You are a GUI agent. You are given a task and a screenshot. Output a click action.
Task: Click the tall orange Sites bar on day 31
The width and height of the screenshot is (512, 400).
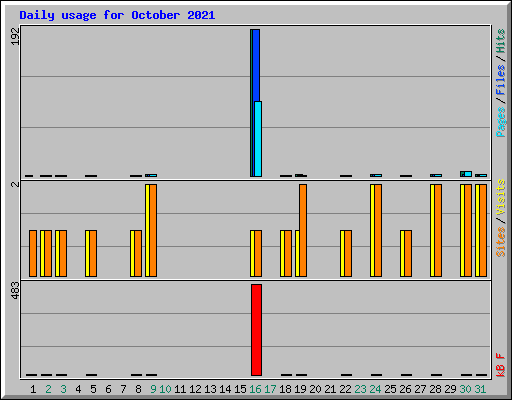click(483, 230)
